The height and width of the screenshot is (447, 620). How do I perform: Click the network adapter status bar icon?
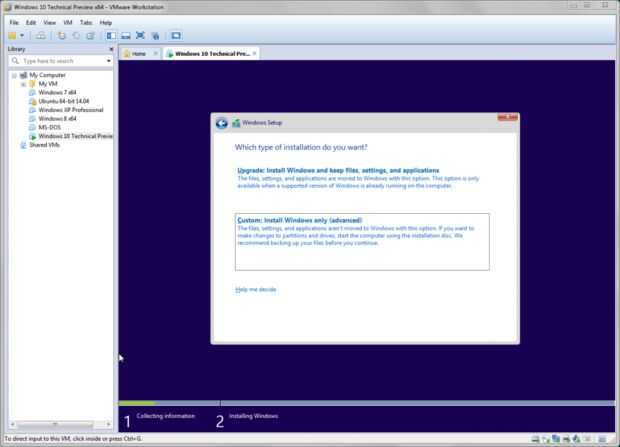[556, 439]
